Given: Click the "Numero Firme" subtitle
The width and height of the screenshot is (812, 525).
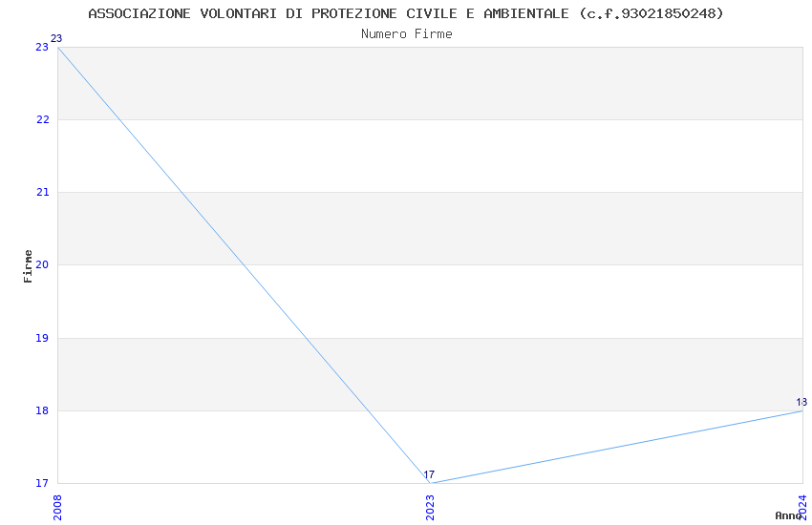Looking at the screenshot, I should click(x=406, y=33).
